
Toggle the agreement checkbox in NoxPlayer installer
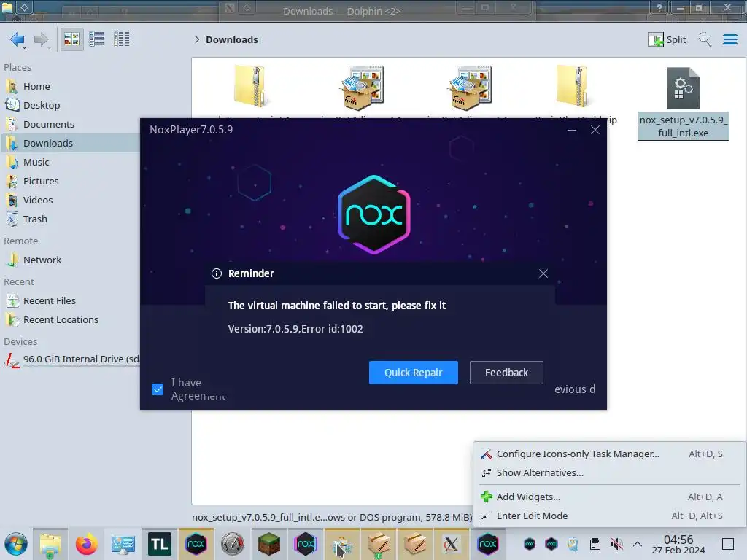(x=158, y=389)
